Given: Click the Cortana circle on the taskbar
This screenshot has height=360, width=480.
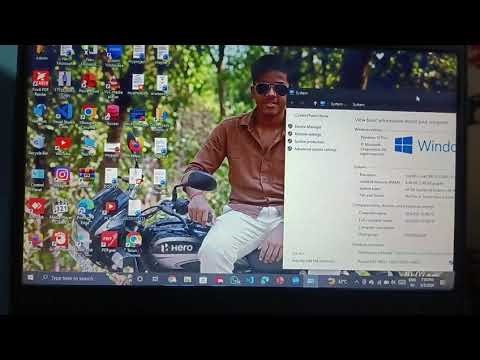Looking at the screenshot, I should tap(140, 279).
